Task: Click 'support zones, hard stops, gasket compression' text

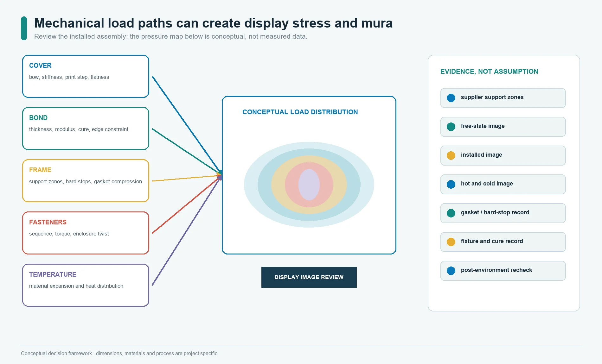Action: (x=86, y=181)
